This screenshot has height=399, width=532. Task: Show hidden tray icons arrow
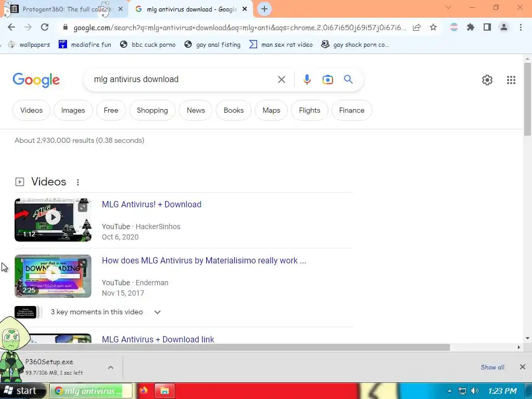click(x=449, y=391)
